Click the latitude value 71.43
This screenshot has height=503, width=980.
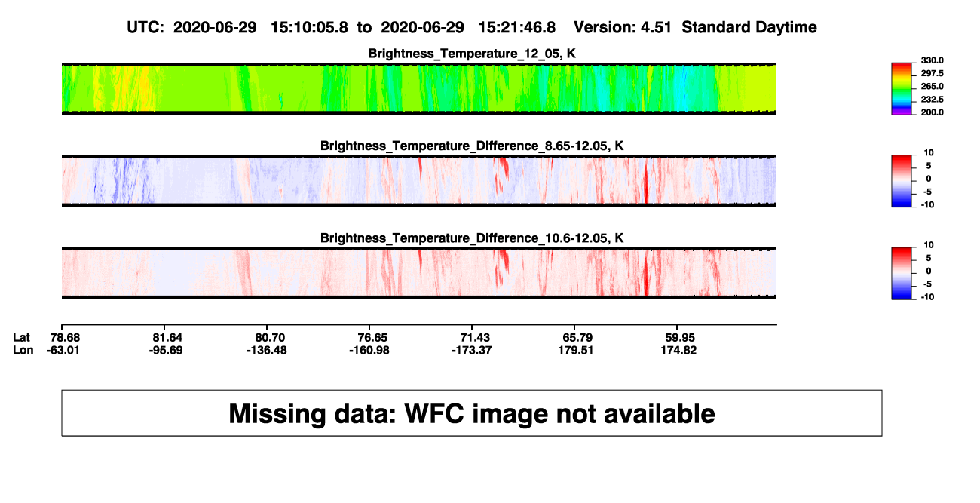(x=474, y=337)
